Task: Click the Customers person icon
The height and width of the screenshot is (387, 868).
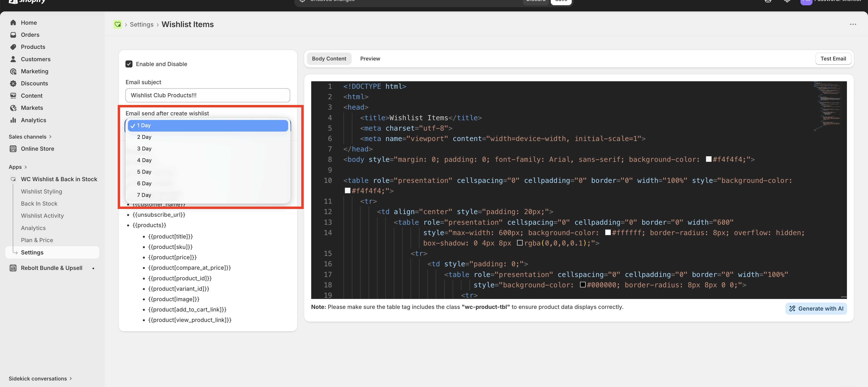Action: [13, 59]
